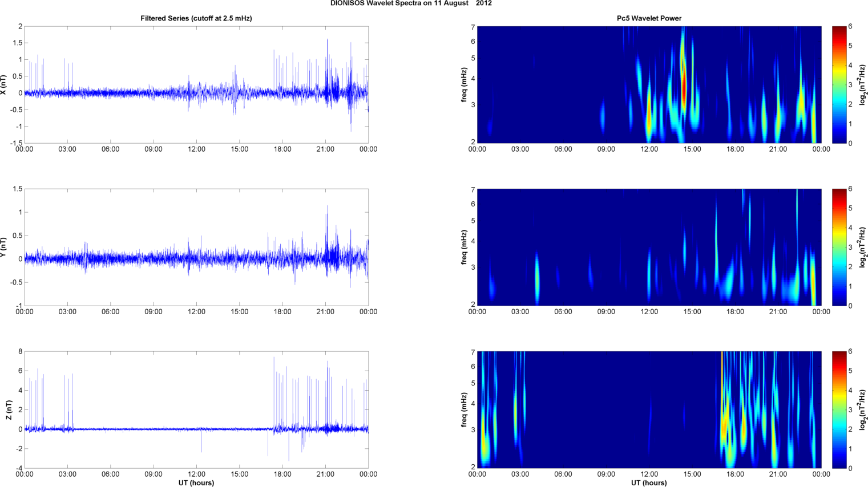Click the log2(nT²/Hz) label beside the middle color bar
The width and height of the screenshot is (868, 487).
tap(862, 247)
